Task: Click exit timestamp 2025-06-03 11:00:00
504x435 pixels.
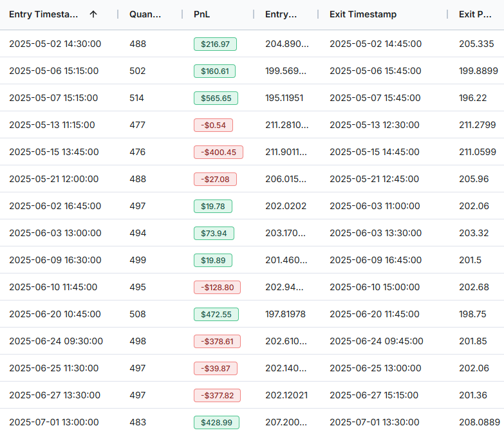Action: 375,206
